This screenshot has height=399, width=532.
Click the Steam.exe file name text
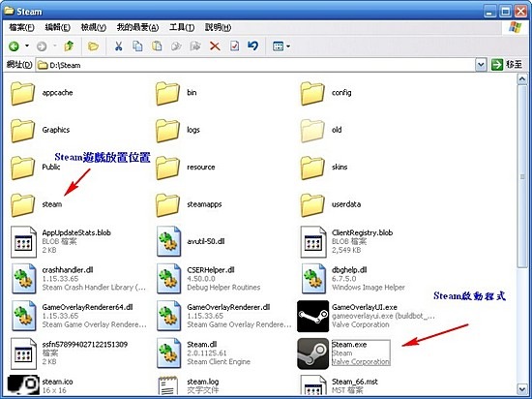349,345
